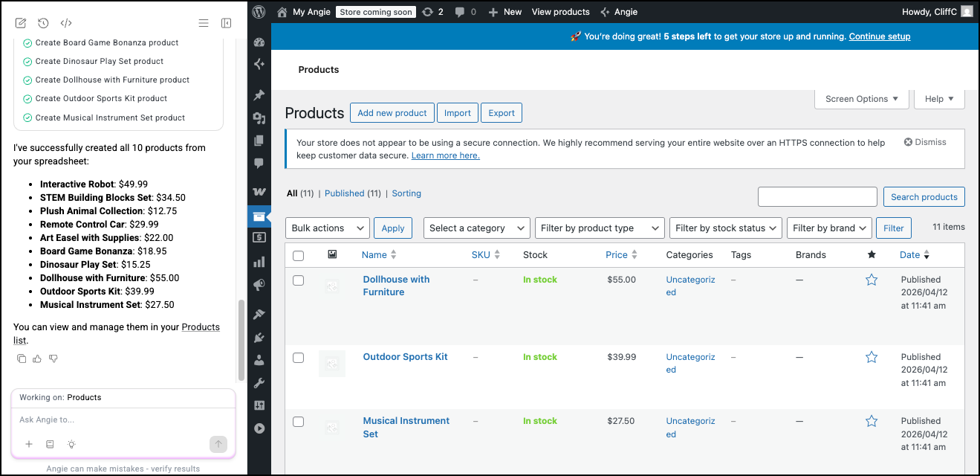Open Angie chat history

(x=43, y=23)
